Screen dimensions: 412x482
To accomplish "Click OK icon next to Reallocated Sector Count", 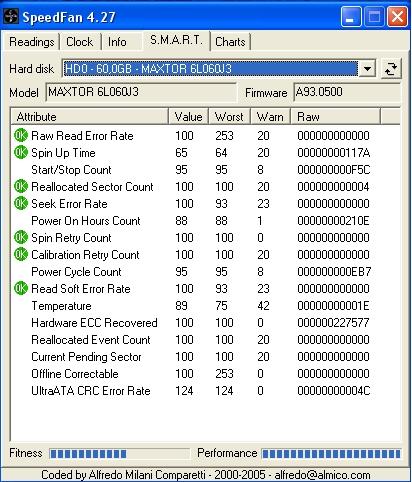I will pyautogui.click(x=20, y=187).
